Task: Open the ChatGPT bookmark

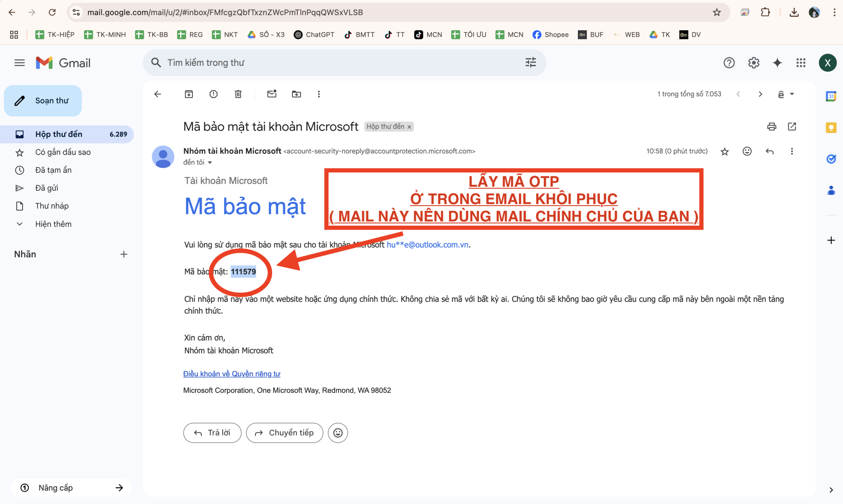Action: [x=314, y=35]
